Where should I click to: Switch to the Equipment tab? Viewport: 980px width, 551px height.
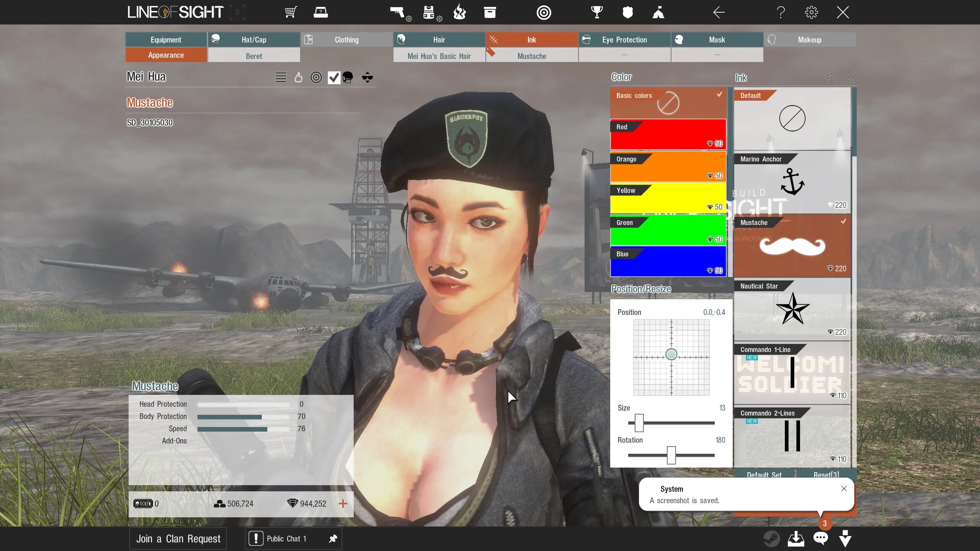click(166, 39)
